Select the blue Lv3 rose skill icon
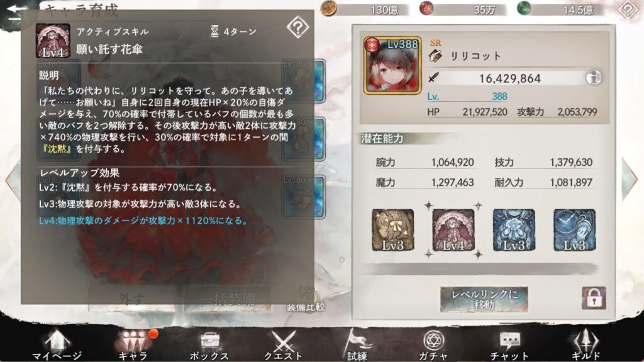The image size is (644, 362). tap(514, 230)
